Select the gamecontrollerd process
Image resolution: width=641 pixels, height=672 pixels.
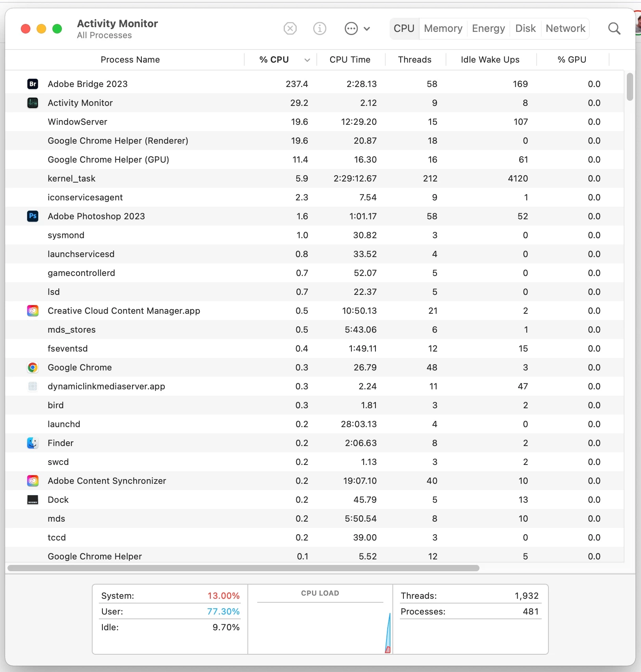click(314, 273)
